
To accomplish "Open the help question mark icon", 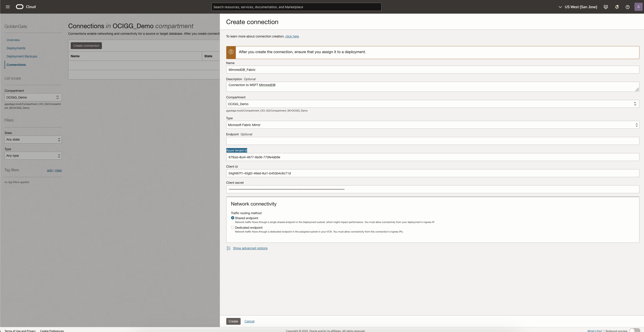I will 627,7.
